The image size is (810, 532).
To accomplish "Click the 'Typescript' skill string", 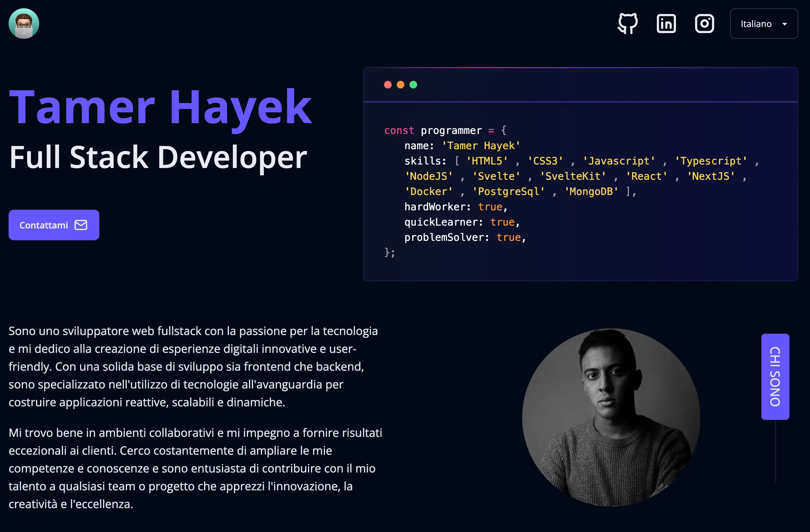I will point(711,161).
